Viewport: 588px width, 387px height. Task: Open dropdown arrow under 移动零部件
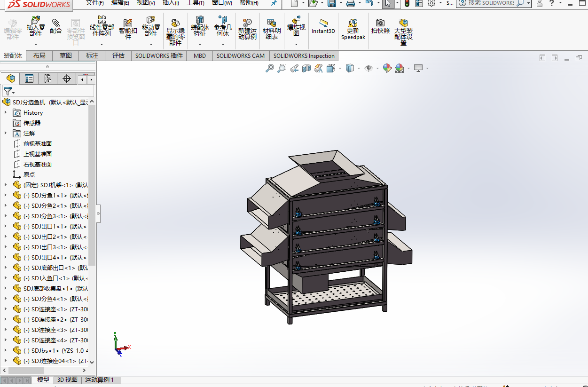(151, 44)
